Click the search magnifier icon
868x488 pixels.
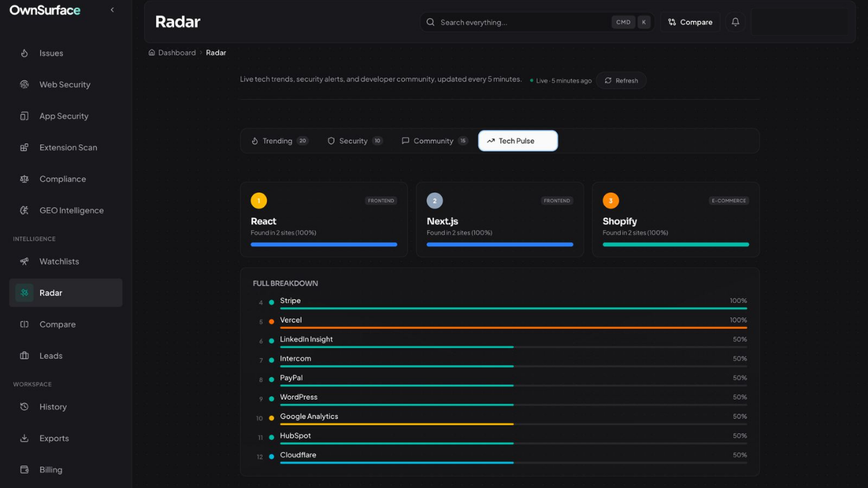point(430,22)
